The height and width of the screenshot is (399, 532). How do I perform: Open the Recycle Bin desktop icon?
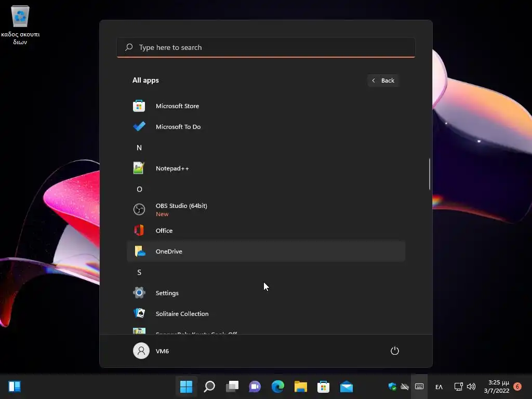pyautogui.click(x=20, y=25)
